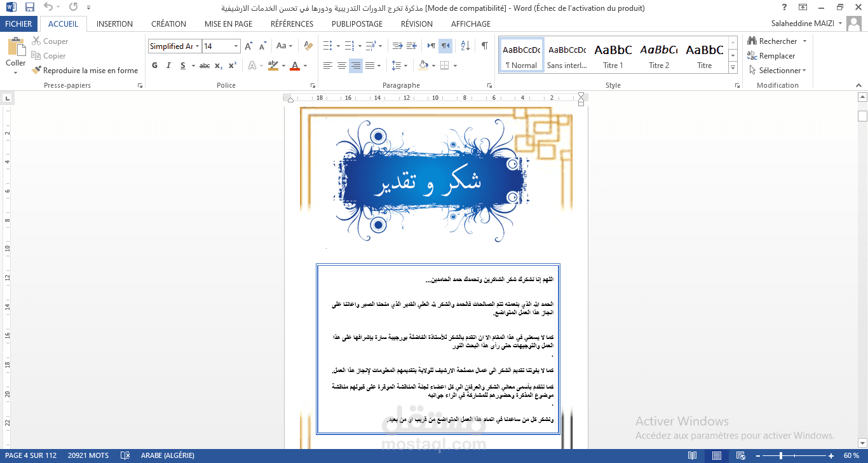The image size is (868, 463).
Task: Open the Police dialog launcher
Action: (x=313, y=85)
